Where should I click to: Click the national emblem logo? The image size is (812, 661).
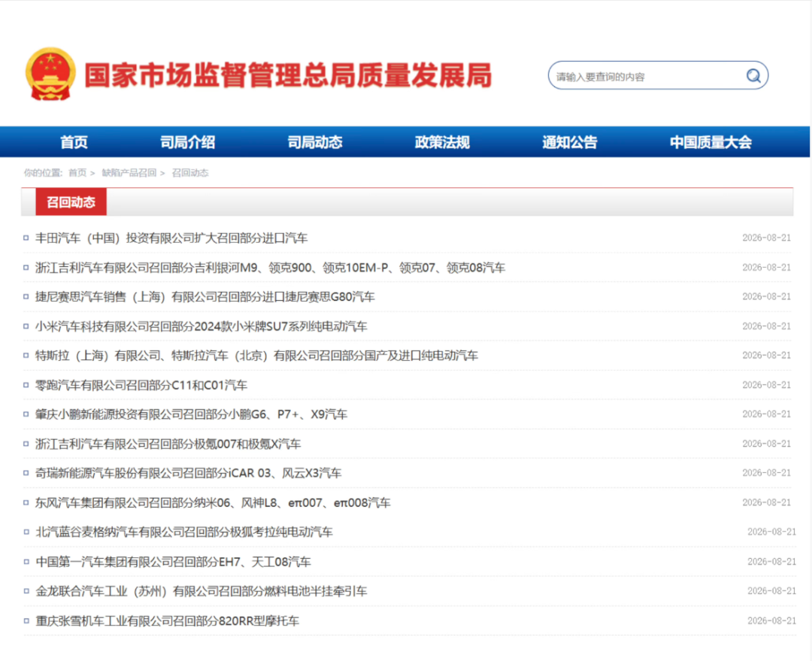coord(50,74)
